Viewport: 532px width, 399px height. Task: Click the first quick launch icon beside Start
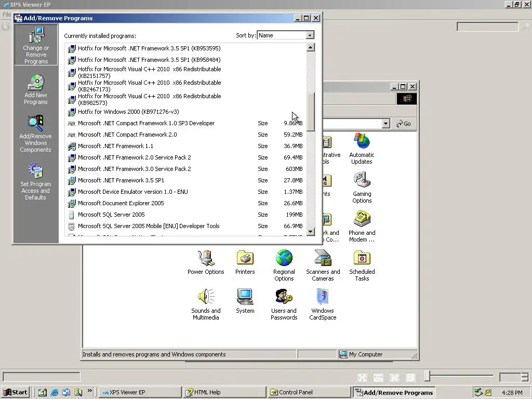pos(43,392)
